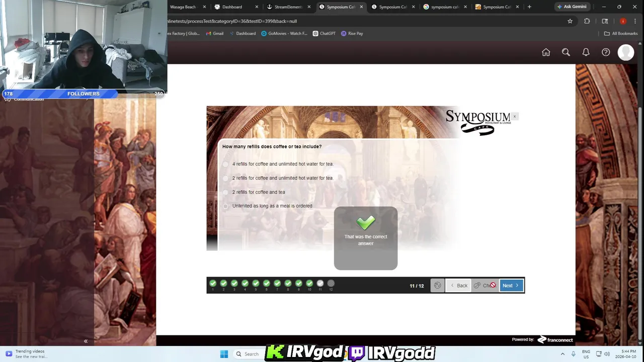Image resolution: width=644 pixels, height=362 pixels.
Task: Open the Rise Pay bookmark
Action: (x=352, y=34)
